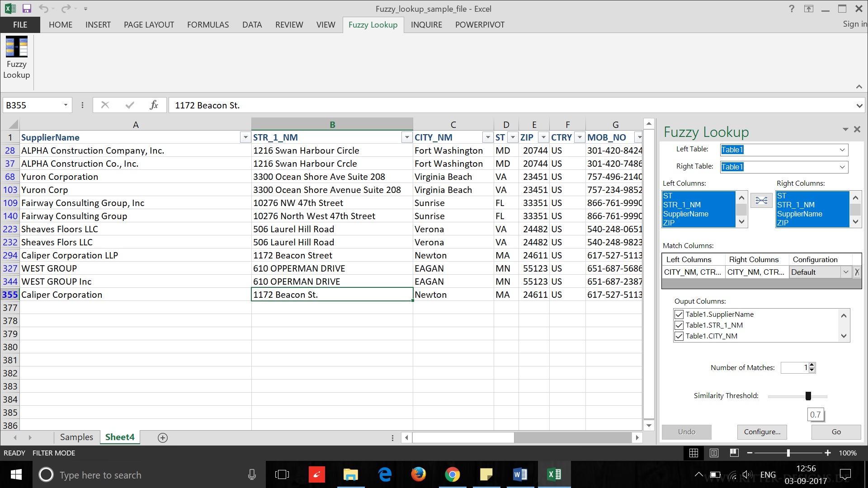This screenshot has height=488, width=868.
Task: Switch to the POWERPIVOT ribbon tab
Action: 480,25
